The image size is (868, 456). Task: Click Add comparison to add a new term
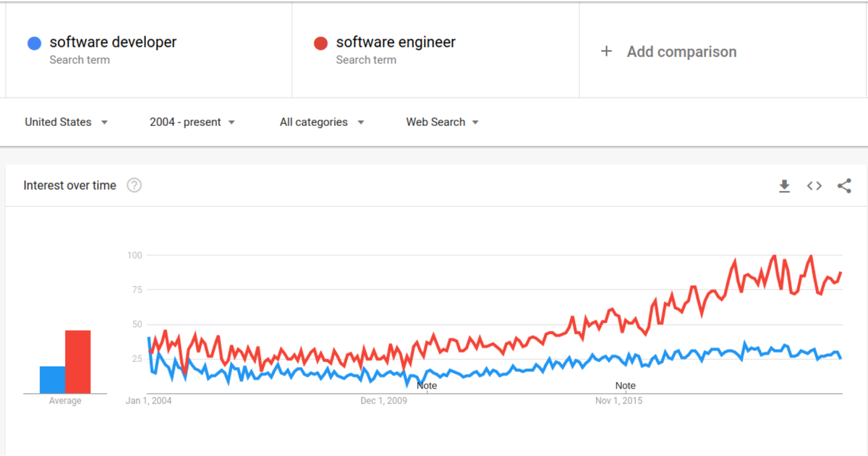click(x=681, y=51)
